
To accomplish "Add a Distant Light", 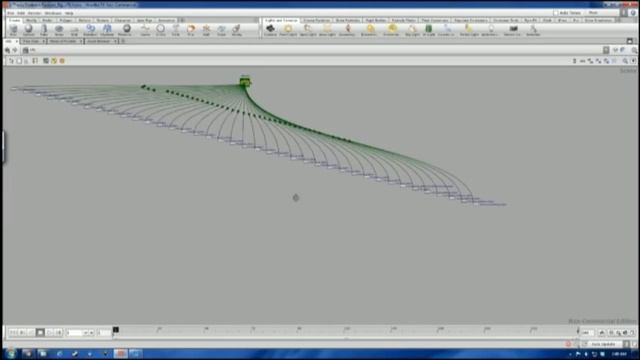I will tap(370, 30).
